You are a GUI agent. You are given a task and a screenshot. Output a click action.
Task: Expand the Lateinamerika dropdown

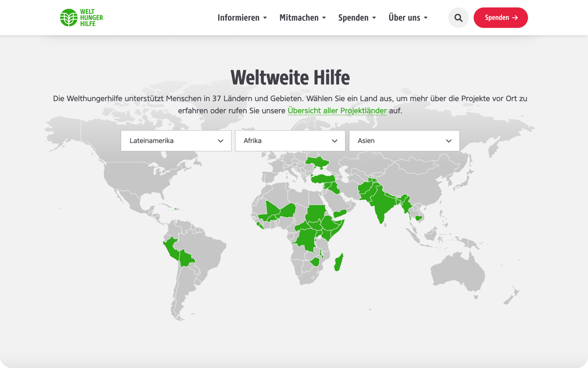coord(176,141)
